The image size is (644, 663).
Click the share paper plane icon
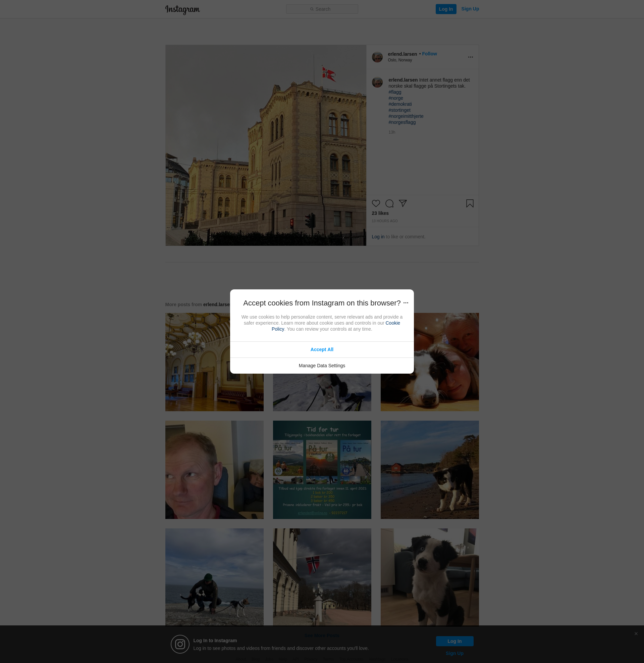click(402, 203)
